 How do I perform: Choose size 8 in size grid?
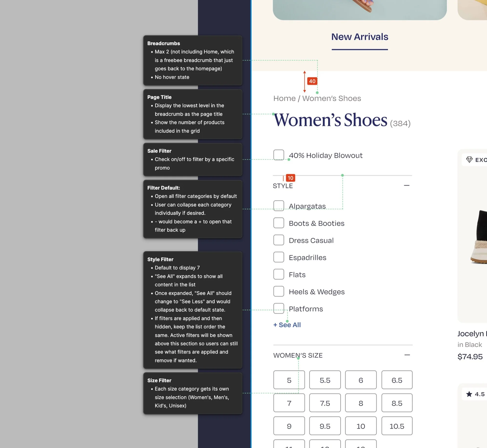[361, 403]
